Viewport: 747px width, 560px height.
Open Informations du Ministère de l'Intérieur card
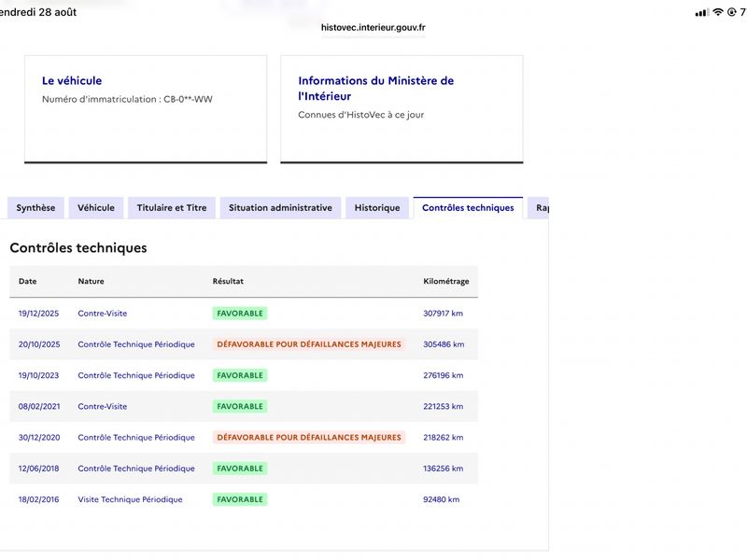(x=402, y=109)
